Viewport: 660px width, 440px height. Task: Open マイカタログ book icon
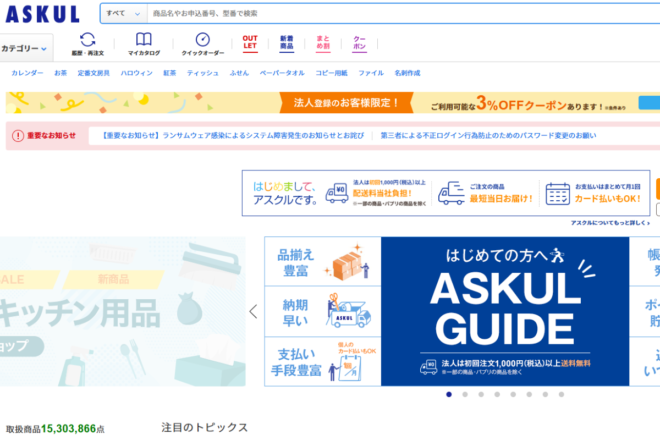click(x=144, y=44)
